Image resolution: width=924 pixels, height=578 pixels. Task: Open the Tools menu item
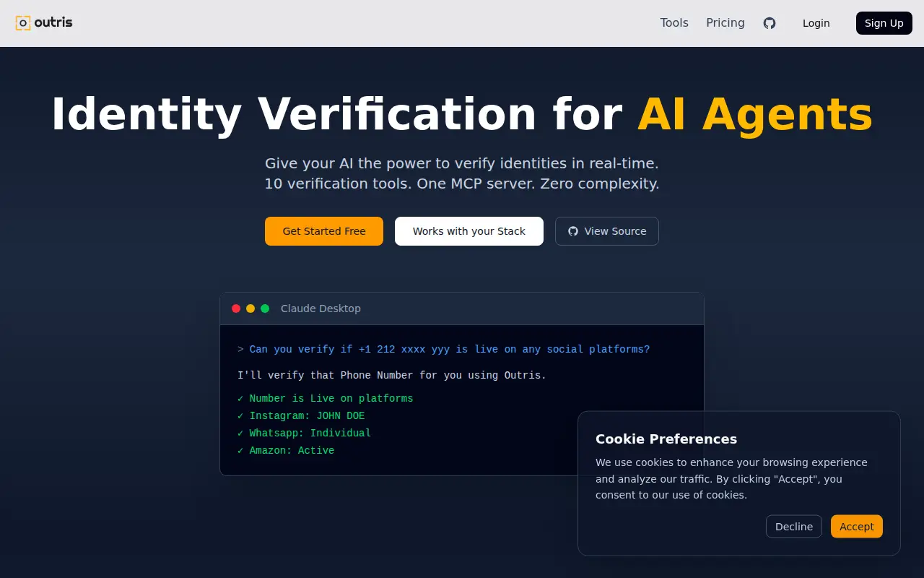click(674, 23)
